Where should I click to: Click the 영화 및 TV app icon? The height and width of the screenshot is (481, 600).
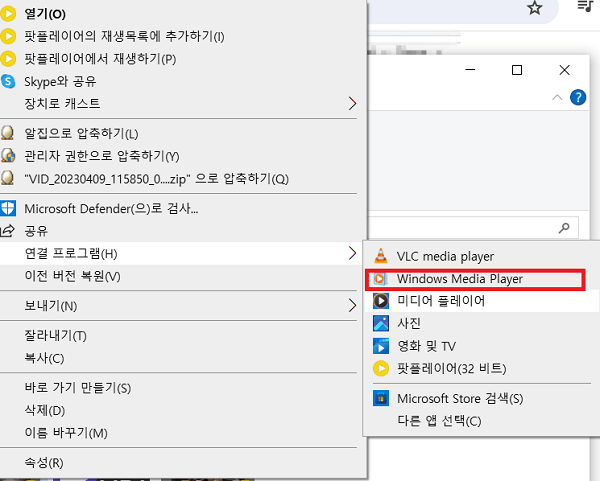(x=381, y=346)
